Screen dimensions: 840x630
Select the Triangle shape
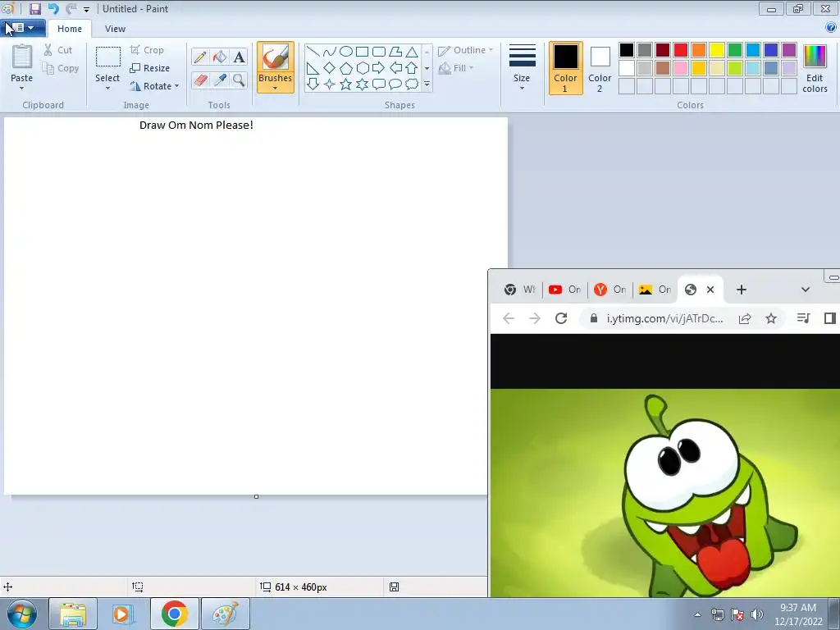(x=412, y=52)
